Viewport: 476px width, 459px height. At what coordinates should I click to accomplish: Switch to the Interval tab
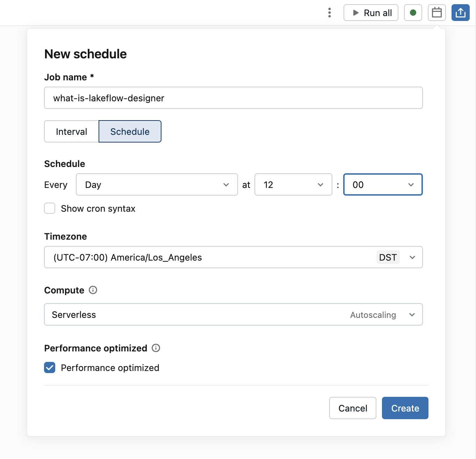tap(72, 131)
